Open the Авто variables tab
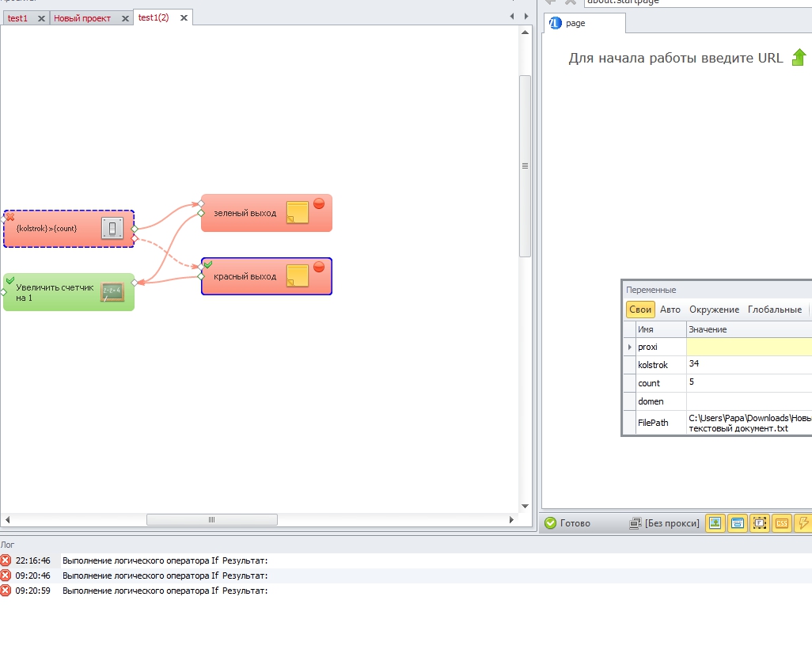This screenshot has width=812, height=661. (x=670, y=310)
